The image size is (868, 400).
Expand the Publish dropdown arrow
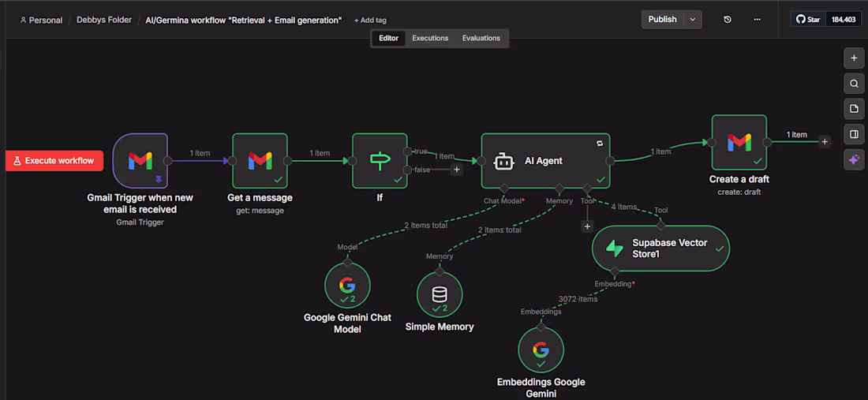click(693, 20)
